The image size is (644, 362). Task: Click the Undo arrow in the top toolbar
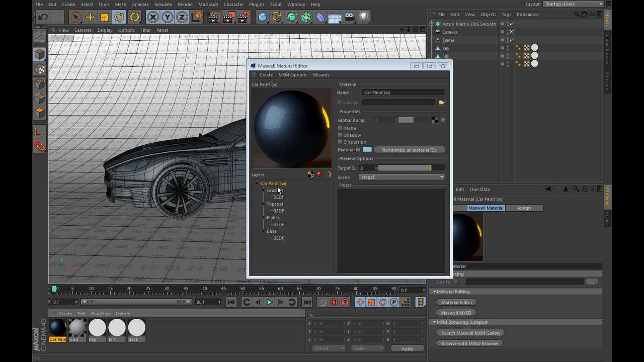(43, 17)
